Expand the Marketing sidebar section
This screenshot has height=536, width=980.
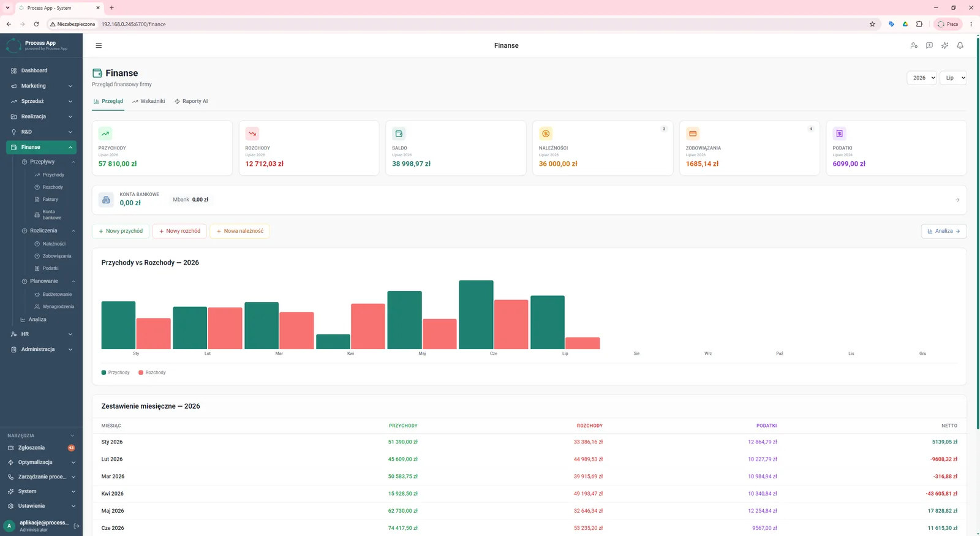[41, 86]
